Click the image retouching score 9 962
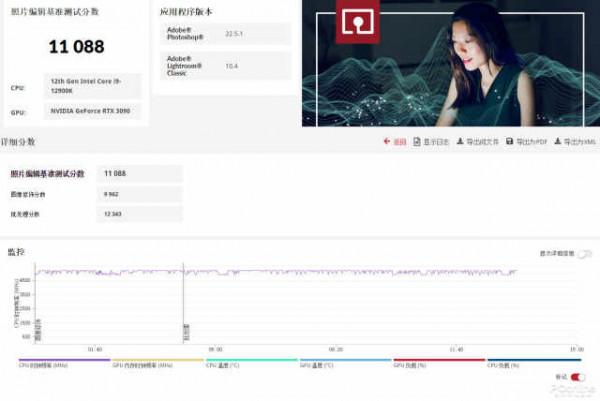The width and height of the screenshot is (600, 401). 140,194
